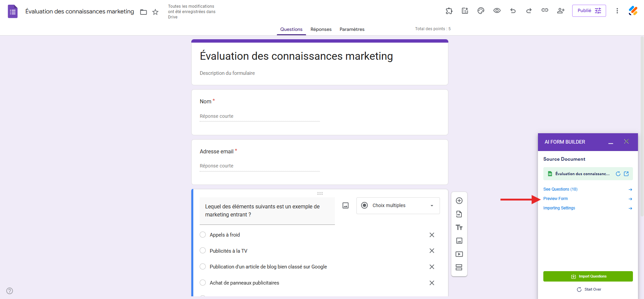Image resolution: width=644 pixels, height=299 pixels.
Task: Remove Achat de panneaux publicitaires option
Action: [432, 283]
